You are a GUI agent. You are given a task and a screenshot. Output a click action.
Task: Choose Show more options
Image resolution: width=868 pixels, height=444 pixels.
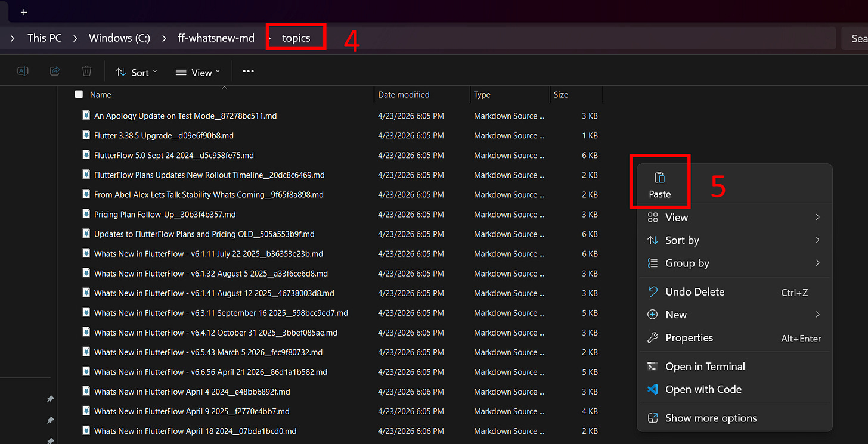[734, 418]
